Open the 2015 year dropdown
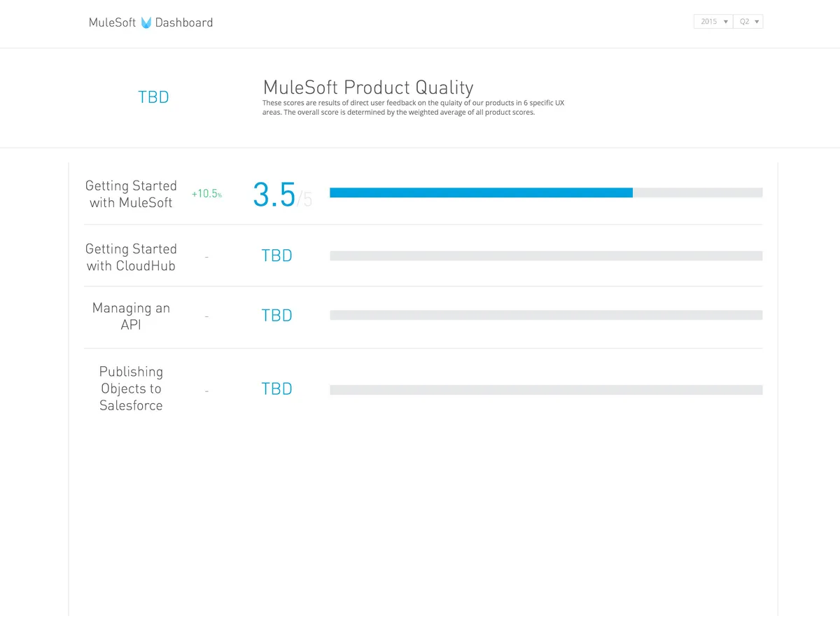 [713, 22]
